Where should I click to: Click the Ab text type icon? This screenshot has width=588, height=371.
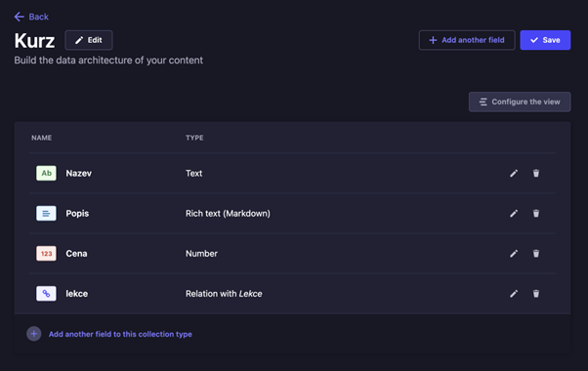46,173
